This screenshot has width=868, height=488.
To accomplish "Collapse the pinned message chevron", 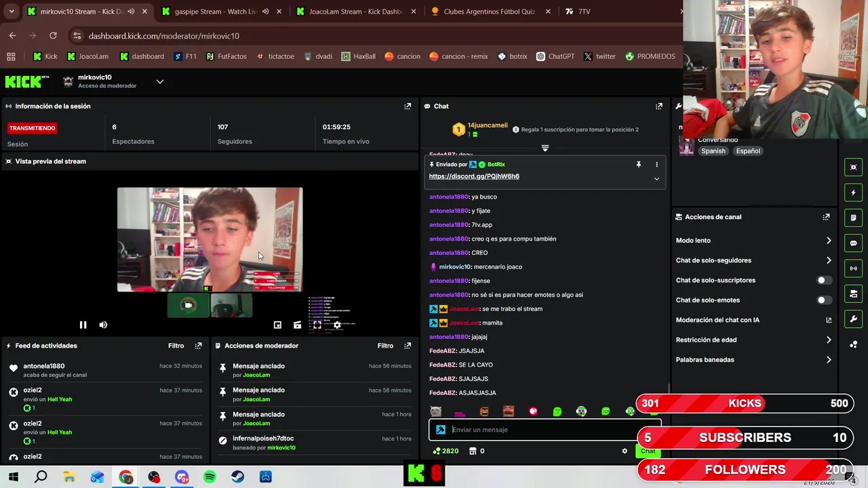I will point(656,179).
